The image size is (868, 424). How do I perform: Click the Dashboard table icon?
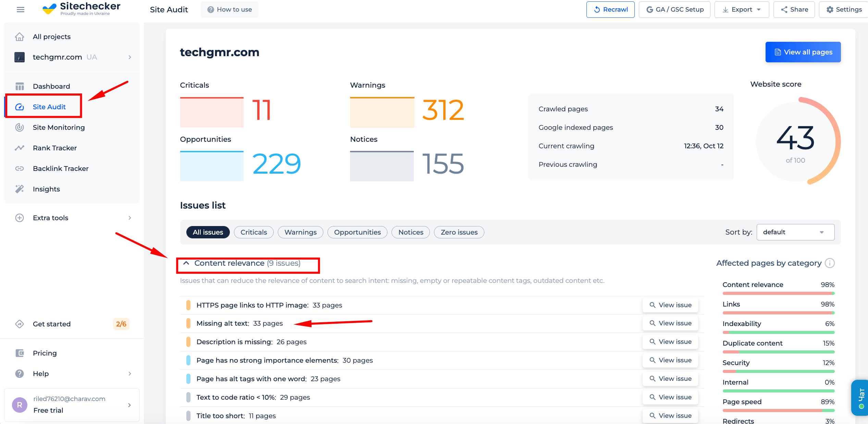point(20,86)
